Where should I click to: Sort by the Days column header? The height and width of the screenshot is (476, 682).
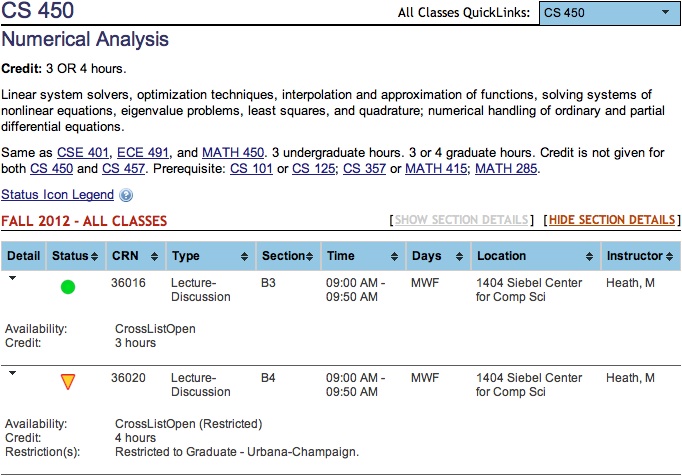pos(437,257)
